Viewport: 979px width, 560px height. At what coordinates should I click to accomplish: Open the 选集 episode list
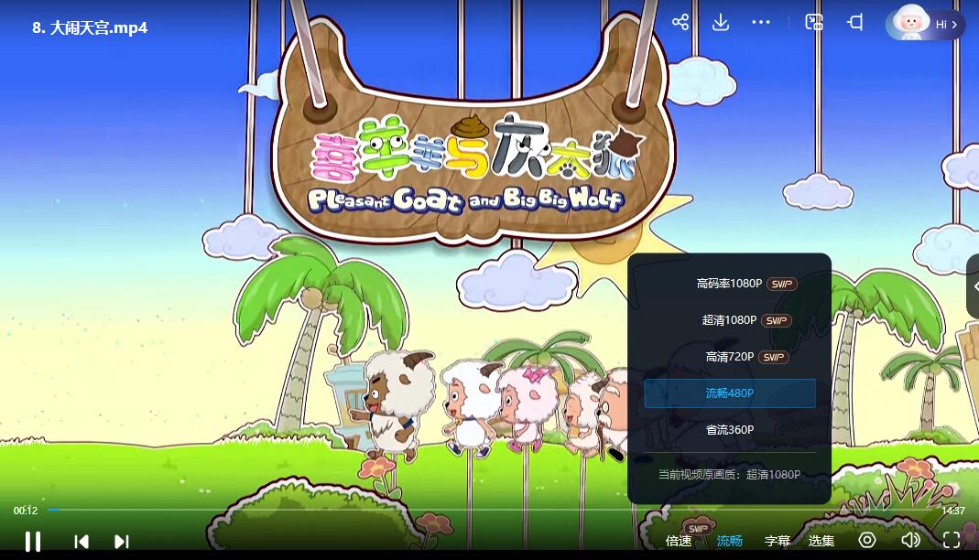click(x=821, y=541)
